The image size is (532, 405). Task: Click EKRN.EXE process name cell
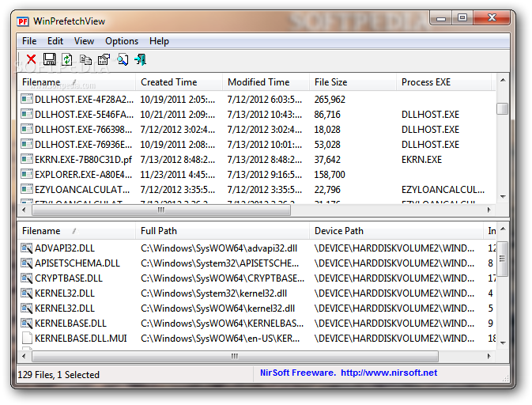click(421, 159)
